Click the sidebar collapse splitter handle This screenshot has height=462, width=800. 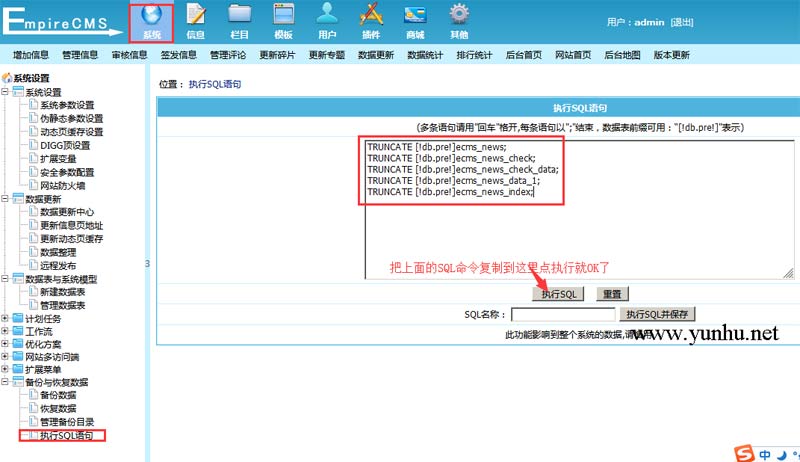(147, 264)
